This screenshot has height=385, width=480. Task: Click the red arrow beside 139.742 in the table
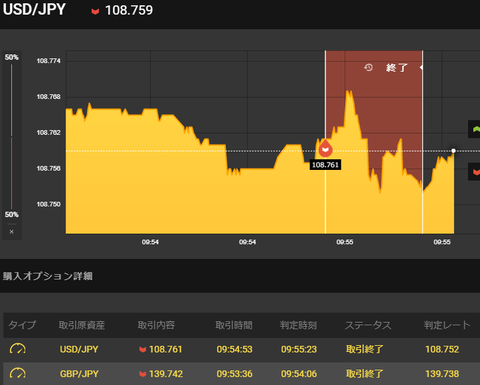[x=143, y=374]
